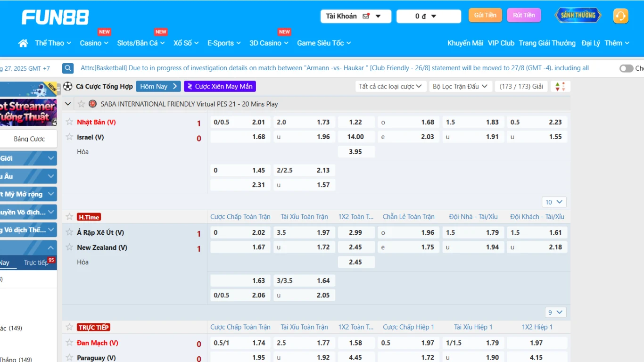Favorite the Nhật Bản (V) team star
This screenshot has height=362, width=644.
click(69, 122)
